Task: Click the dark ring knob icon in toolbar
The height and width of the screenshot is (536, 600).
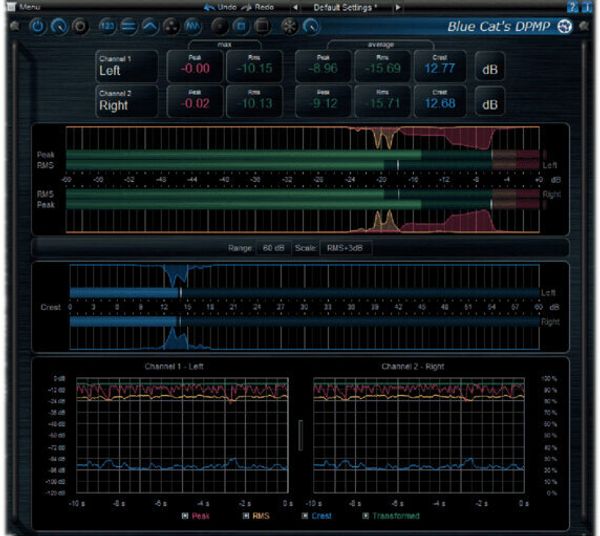Action: (x=80, y=26)
